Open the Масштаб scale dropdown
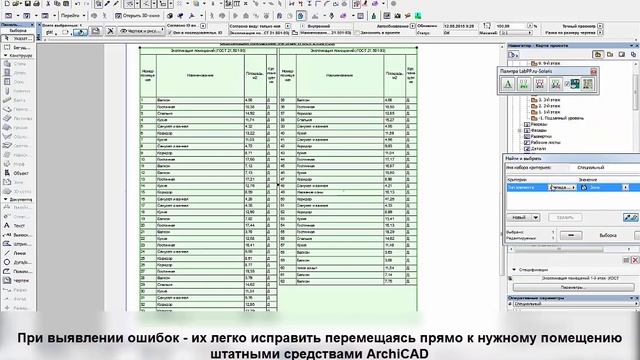Viewport: 640px width, 360px height. [516, 33]
